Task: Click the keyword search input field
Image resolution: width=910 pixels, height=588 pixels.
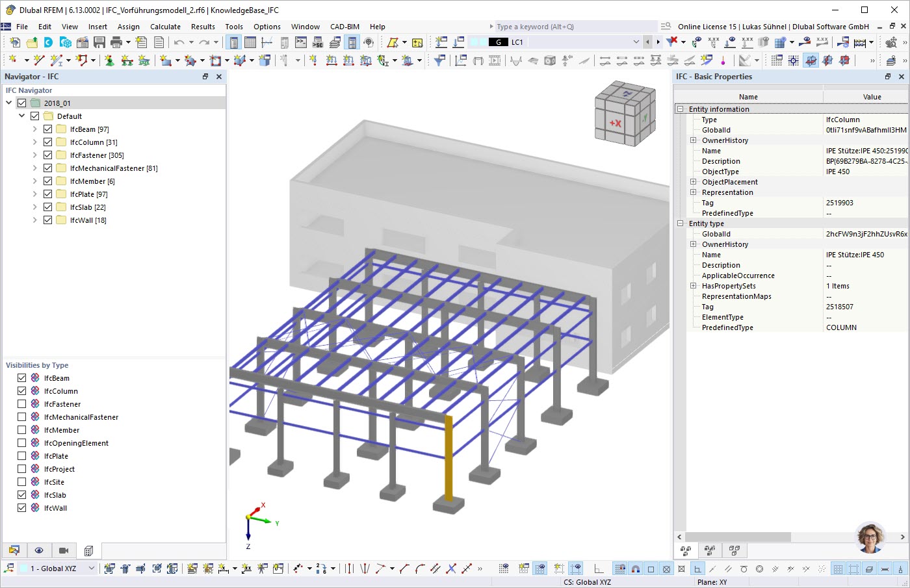Action: coord(572,27)
